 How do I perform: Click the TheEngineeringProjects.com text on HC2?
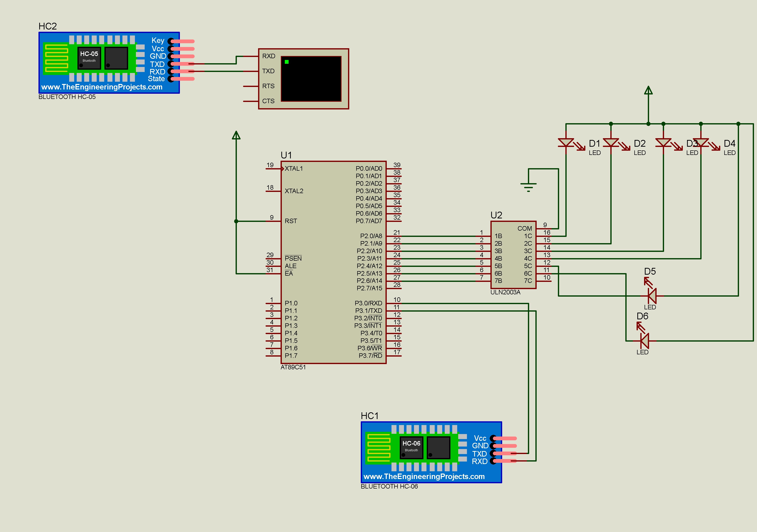tap(101, 87)
